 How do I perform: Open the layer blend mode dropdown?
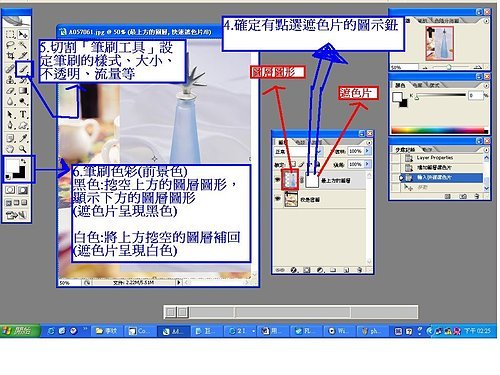point(298,152)
